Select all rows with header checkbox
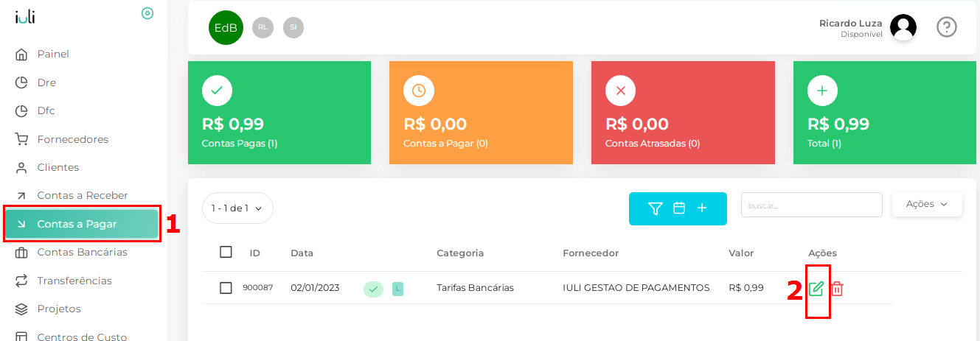Image resolution: width=980 pixels, height=341 pixels. pyautogui.click(x=226, y=252)
